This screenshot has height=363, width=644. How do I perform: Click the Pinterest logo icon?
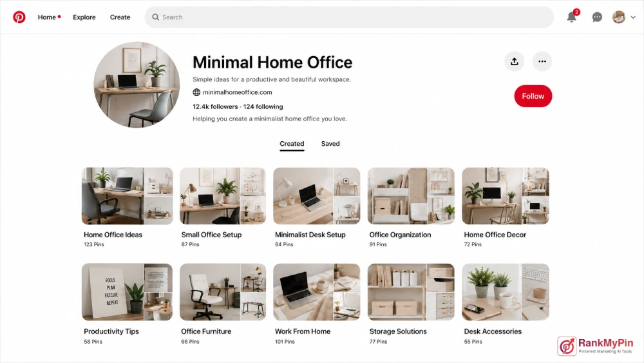pos(19,17)
